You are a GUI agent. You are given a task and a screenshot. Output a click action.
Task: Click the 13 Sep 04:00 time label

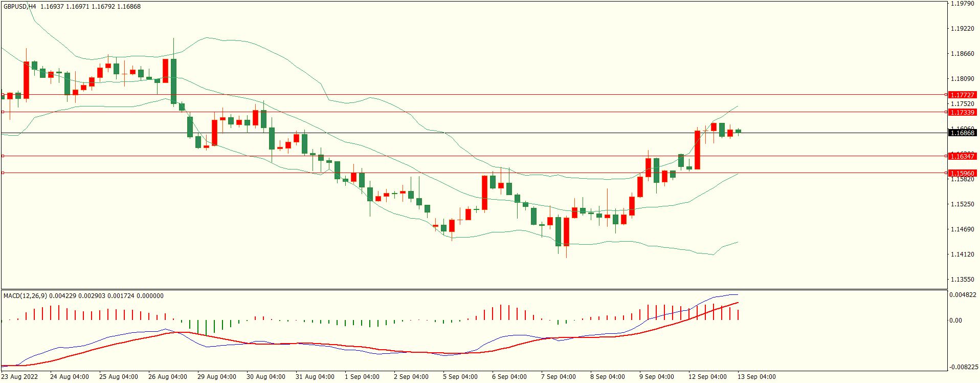[756, 377]
